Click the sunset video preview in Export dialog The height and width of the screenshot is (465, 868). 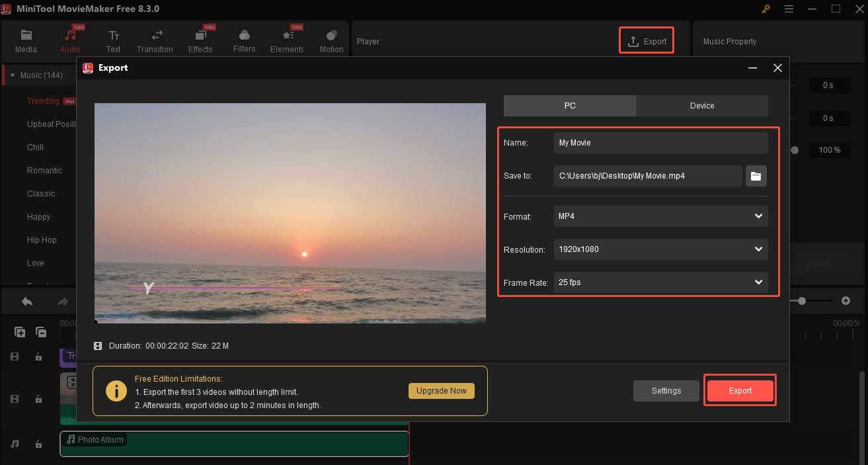tap(290, 213)
